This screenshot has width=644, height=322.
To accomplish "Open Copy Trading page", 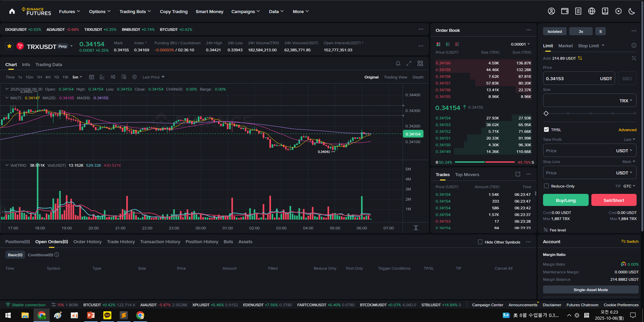I will [x=173, y=11].
